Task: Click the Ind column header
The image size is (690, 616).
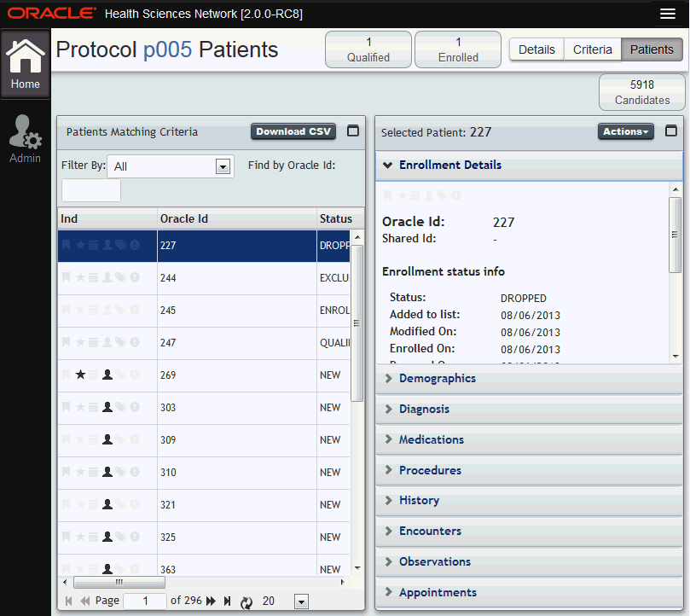Action: pos(107,218)
